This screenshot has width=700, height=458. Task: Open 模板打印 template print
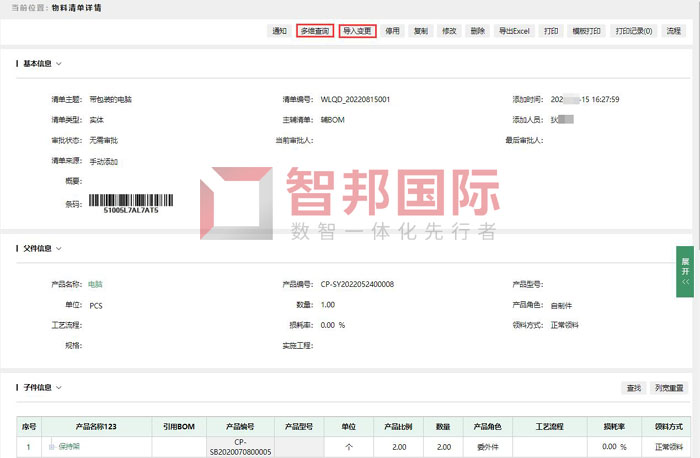[586, 31]
